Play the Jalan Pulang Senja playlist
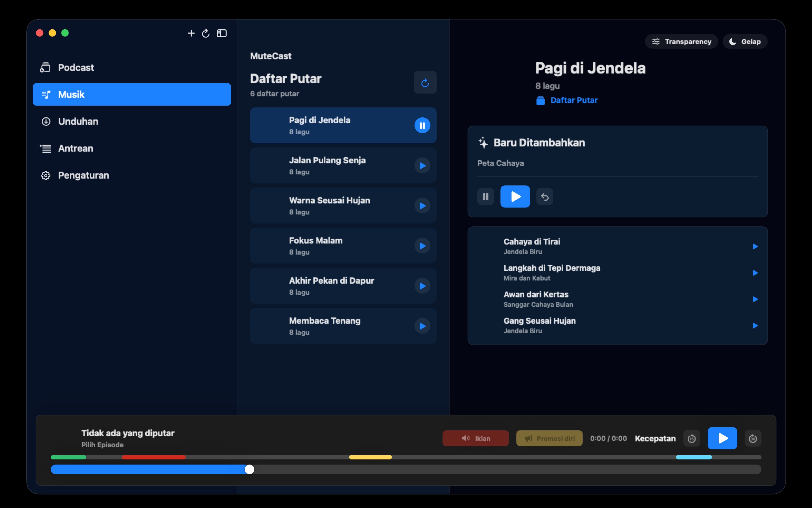The width and height of the screenshot is (812, 508). [x=422, y=166]
